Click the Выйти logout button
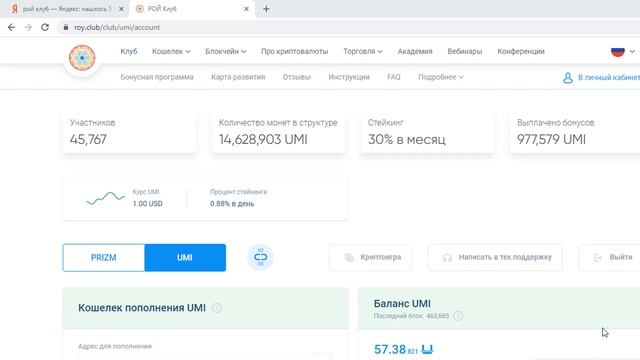The width and height of the screenshot is (640, 360). pos(609,258)
